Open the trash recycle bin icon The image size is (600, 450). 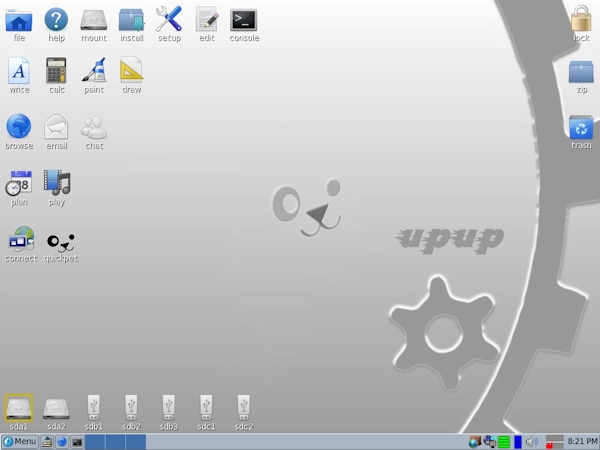click(x=581, y=127)
